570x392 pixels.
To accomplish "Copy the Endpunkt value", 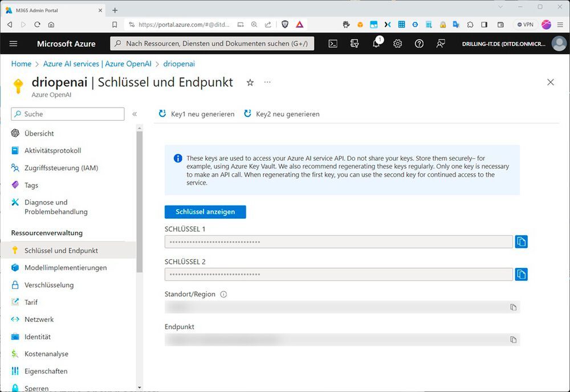I will (x=514, y=340).
